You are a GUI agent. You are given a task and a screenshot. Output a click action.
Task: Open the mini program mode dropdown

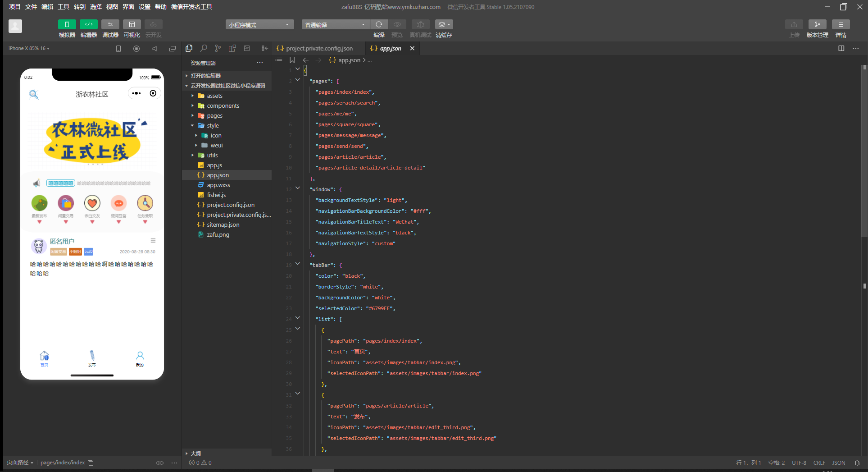coord(259,25)
